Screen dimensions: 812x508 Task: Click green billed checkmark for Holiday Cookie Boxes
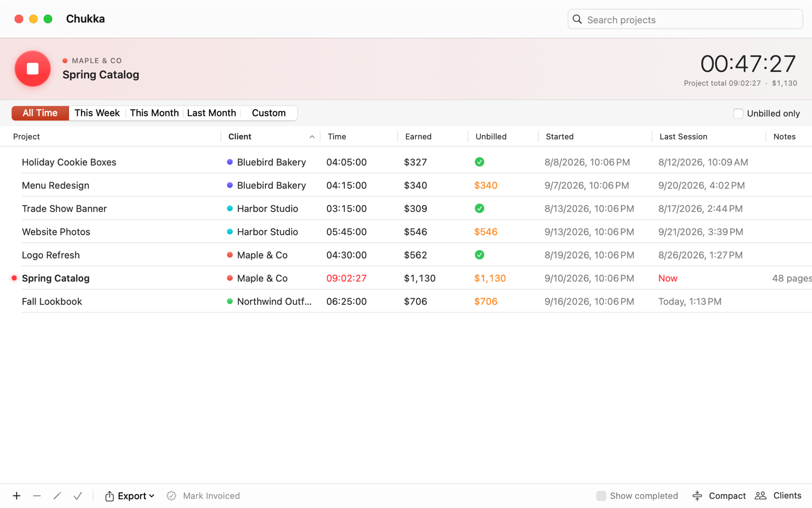coord(479,162)
